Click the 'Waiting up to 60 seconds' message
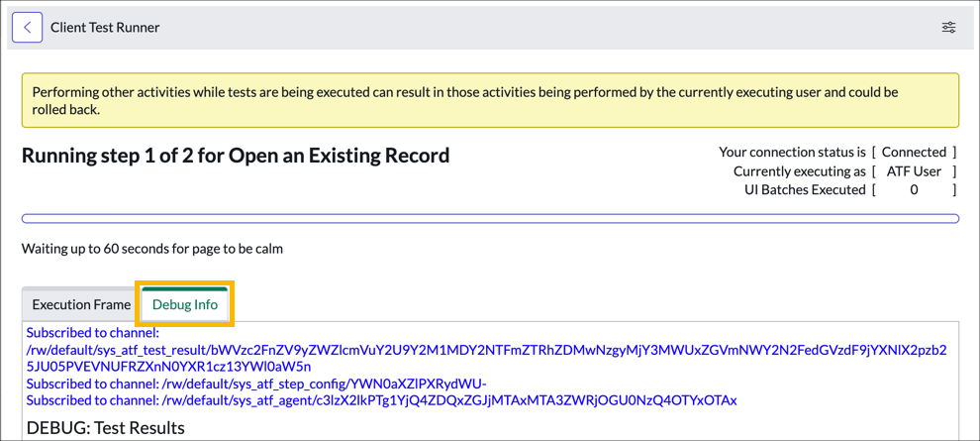 (x=152, y=249)
